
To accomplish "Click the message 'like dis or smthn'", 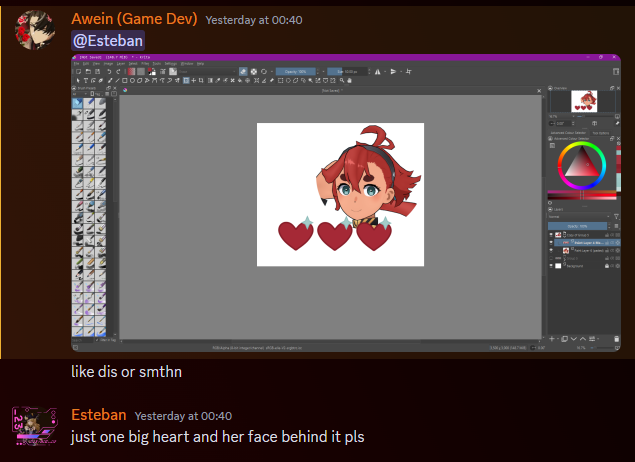I will (126, 372).
